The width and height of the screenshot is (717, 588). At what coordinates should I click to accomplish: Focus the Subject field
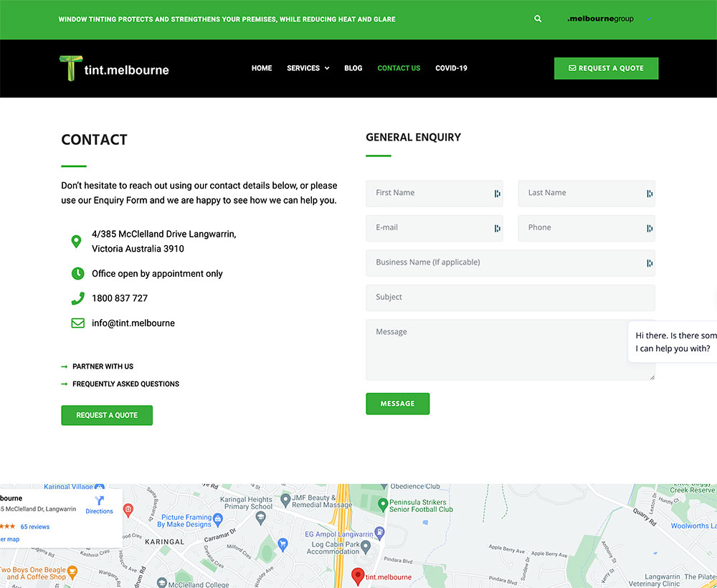pyautogui.click(x=511, y=298)
